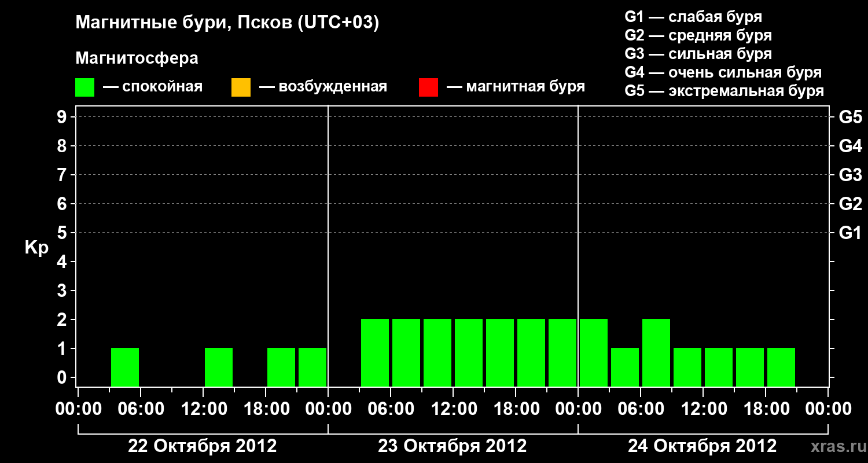The width and height of the screenshot is (868, 463).
Task: Click the Kp axis value 2
Action: coord(63,319)
